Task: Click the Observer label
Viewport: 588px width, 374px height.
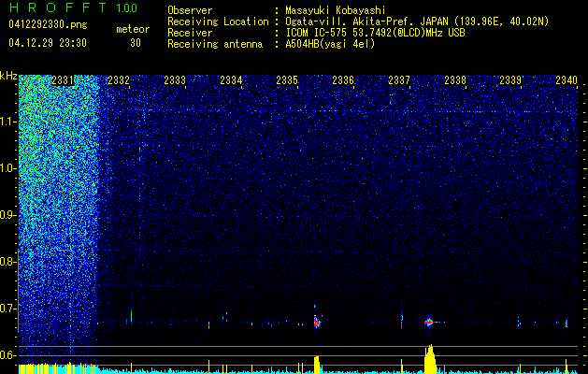Action: pos(190,10)
